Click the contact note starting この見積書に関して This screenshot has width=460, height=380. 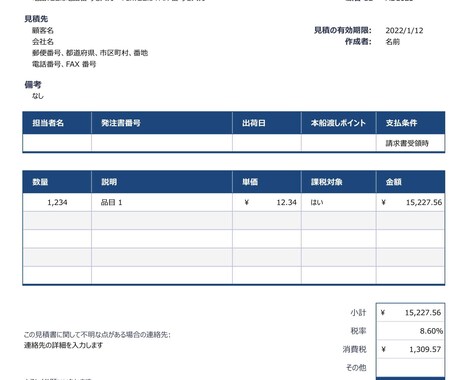pyautogui.click(x=97, y=335)
